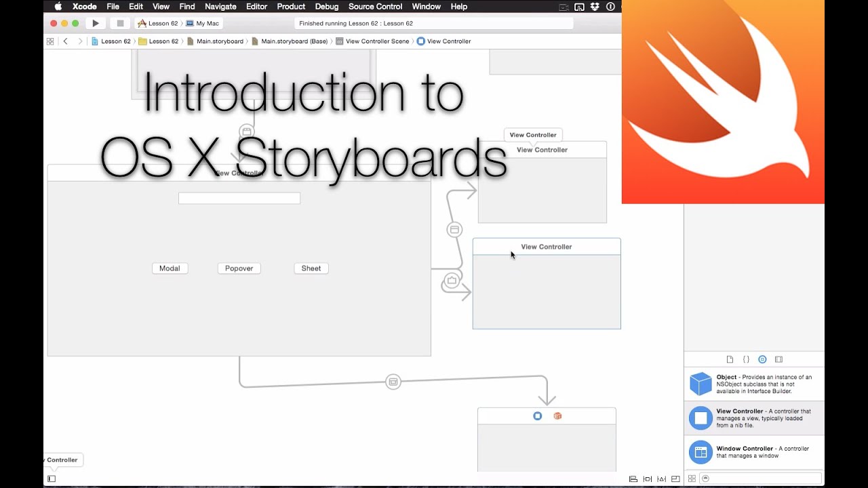
Task: Open the Editor menu
Action: 256,6
